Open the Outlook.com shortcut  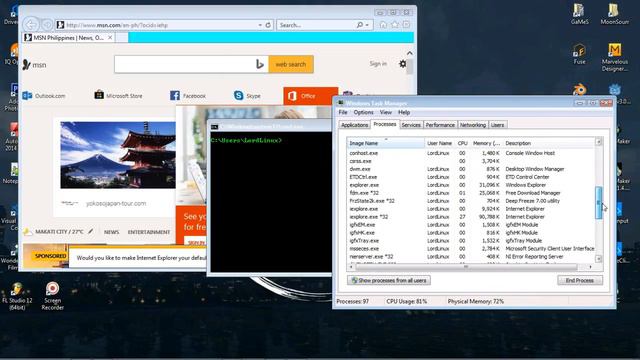[x=44, y=96]
